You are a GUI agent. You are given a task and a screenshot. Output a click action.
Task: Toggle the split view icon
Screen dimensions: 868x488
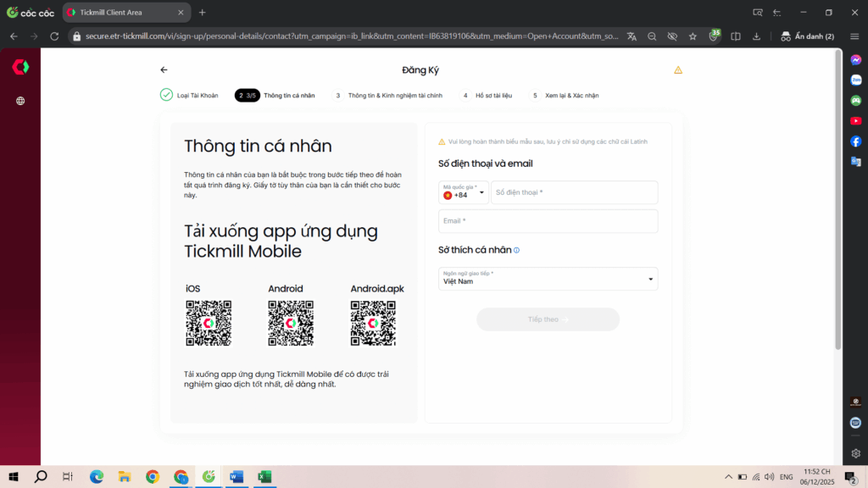(736, 36)
